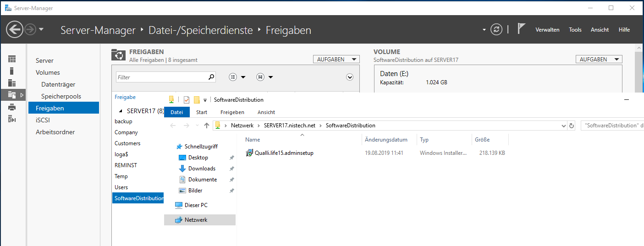The height and width of the screenshot is (246, 644).
Task: Click the Downloads quick access folder
Action: coord(201,169)
